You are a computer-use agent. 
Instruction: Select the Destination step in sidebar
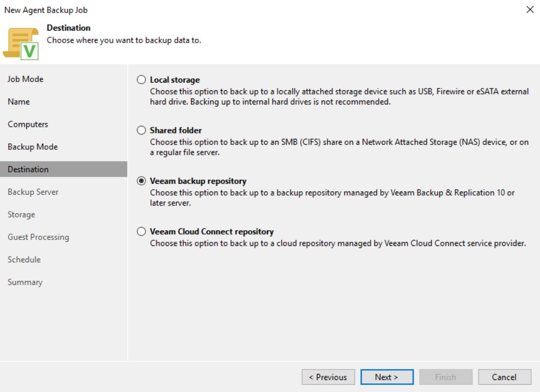63,169
